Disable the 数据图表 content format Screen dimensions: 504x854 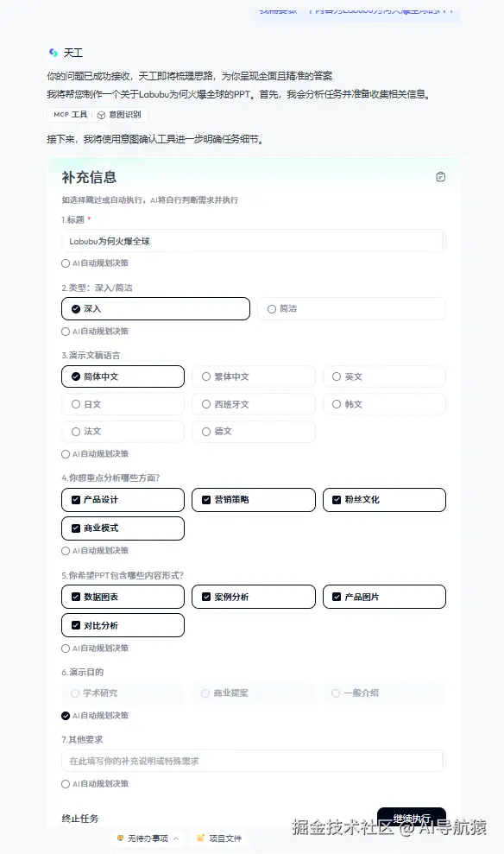75,596
